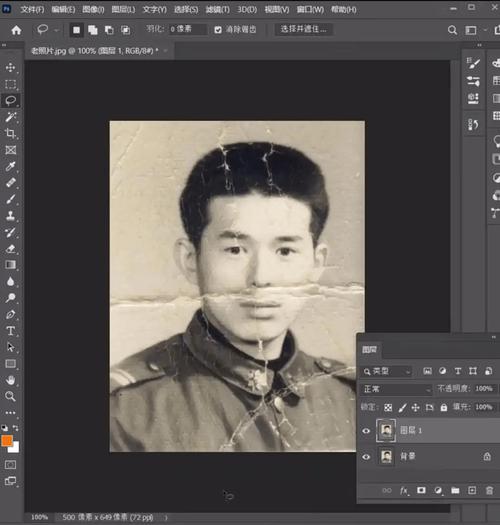Image resolution: width=500 pixels, height=525 pixels.
Task: Select the Brush tool
Action: pos(10,199)
